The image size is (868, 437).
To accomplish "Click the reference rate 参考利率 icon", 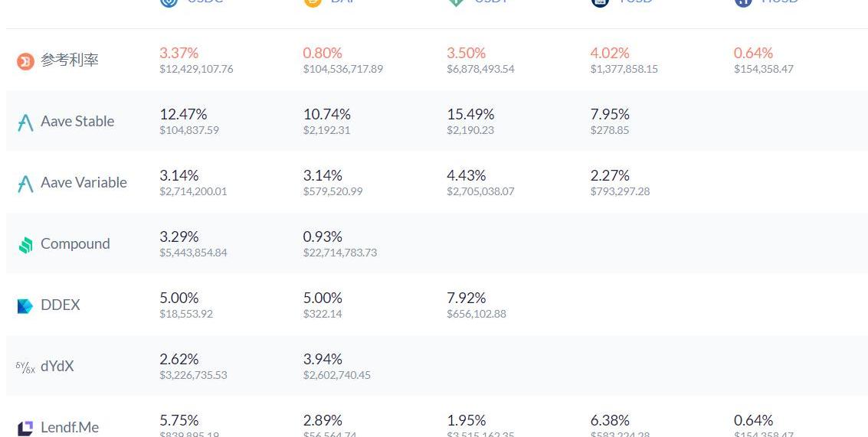I will coord(25,61).
